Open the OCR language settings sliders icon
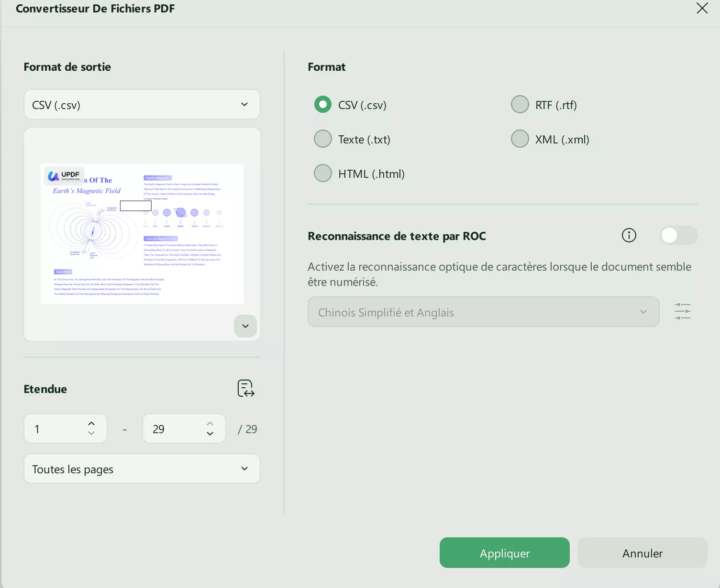 [682, 311]
